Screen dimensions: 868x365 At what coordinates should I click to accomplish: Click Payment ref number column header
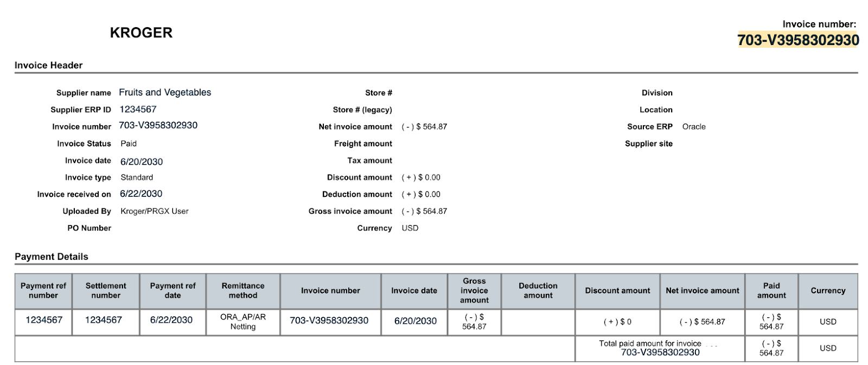(x=43, y=291)
